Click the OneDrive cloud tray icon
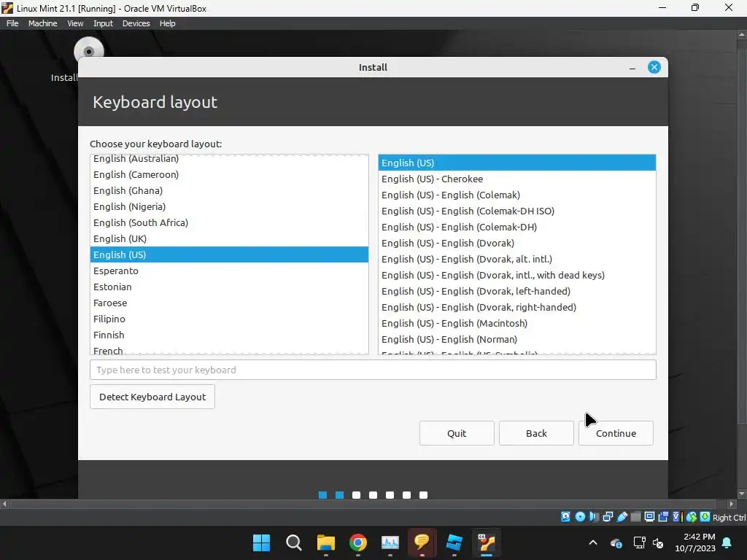Viewport: 747px width, 560px height. coord(616,542)
